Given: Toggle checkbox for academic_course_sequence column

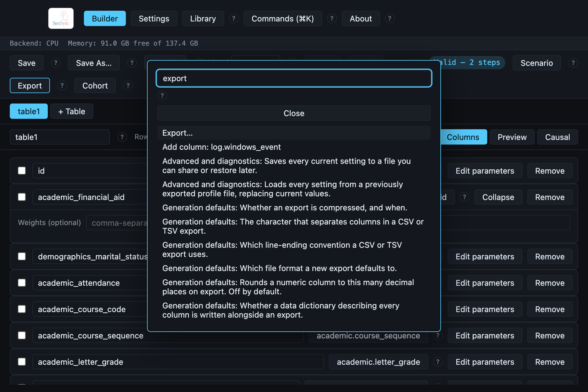Looking at the screenshot, I should pyautogui.click(x=22, y=335).
